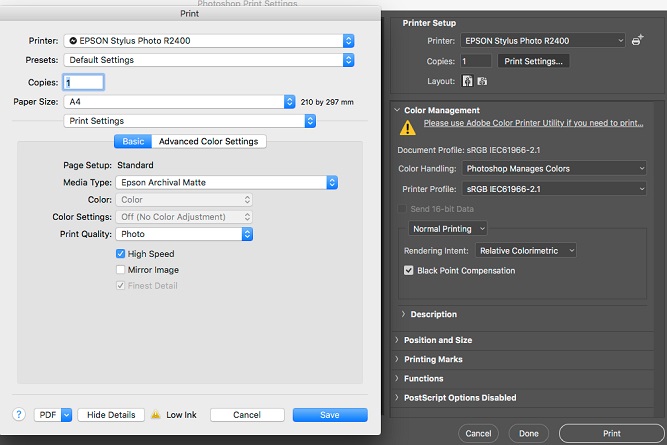Expand the Printing Marks section

pos(397,359)
